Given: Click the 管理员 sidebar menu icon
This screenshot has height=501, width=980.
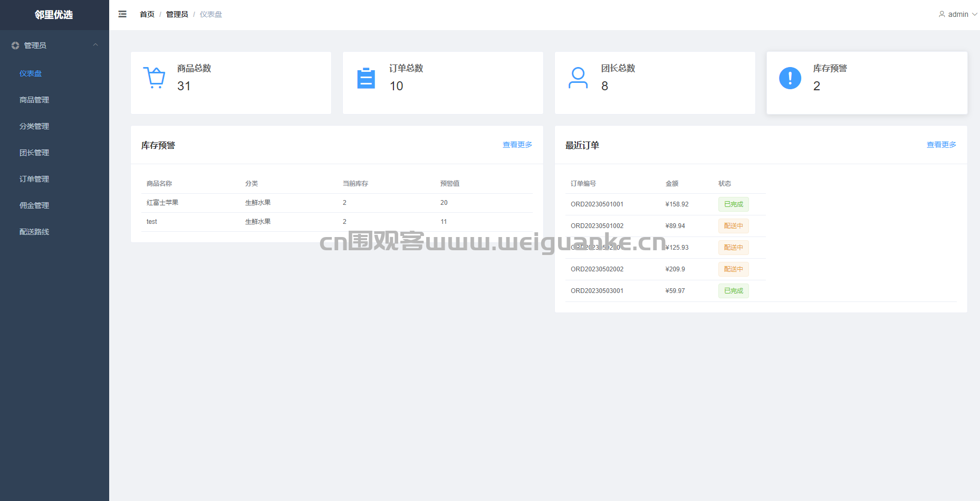Looking at the screenshot, I should pyautogui.click(x=15, y=45).
